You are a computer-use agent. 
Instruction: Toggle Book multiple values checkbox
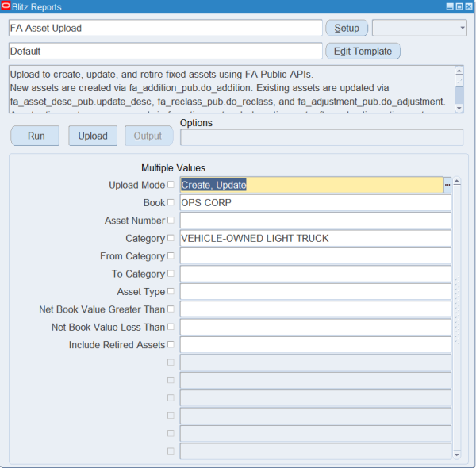[171, 202]
